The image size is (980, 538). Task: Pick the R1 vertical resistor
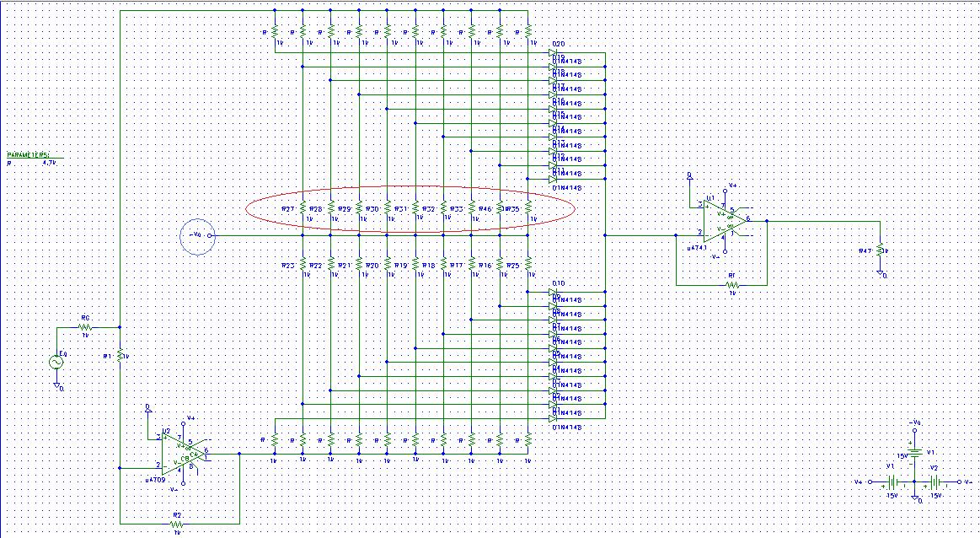click(x=120, y=355)
